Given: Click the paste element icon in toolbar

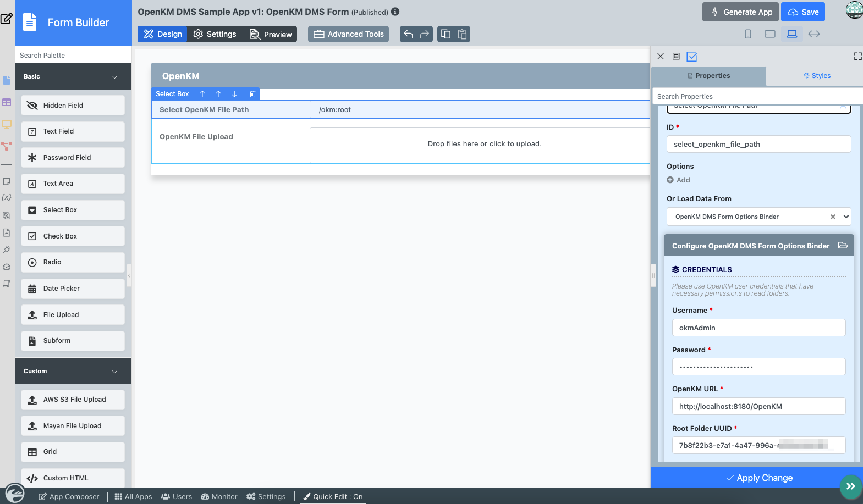Looking at the screenshot, I should 462,34.
